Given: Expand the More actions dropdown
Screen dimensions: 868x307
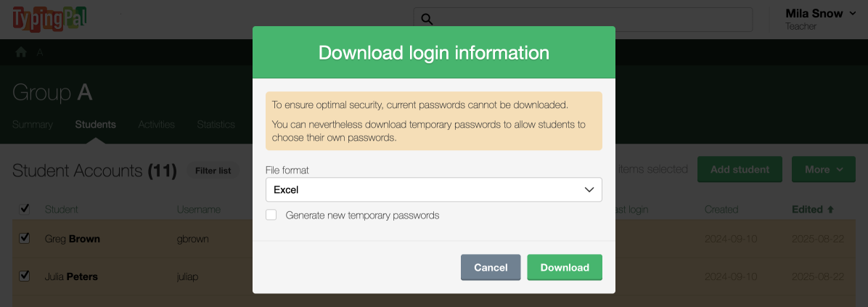Looking at the screenshot, I should (824, 169).
